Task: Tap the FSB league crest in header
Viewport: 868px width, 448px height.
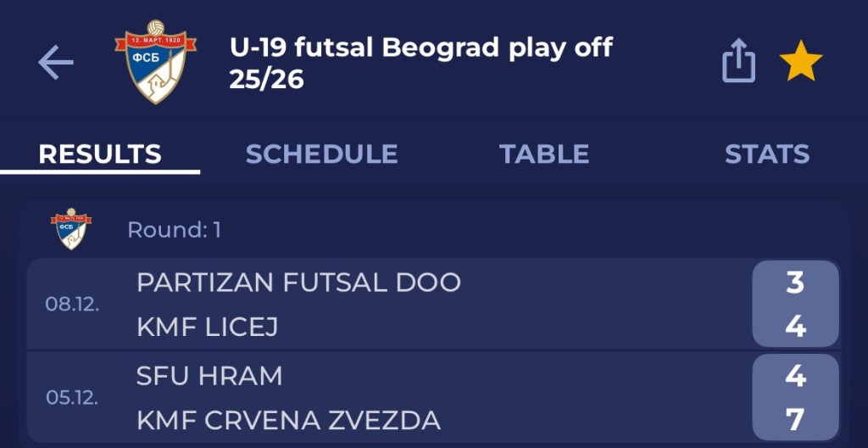Action: click(155, 63)
